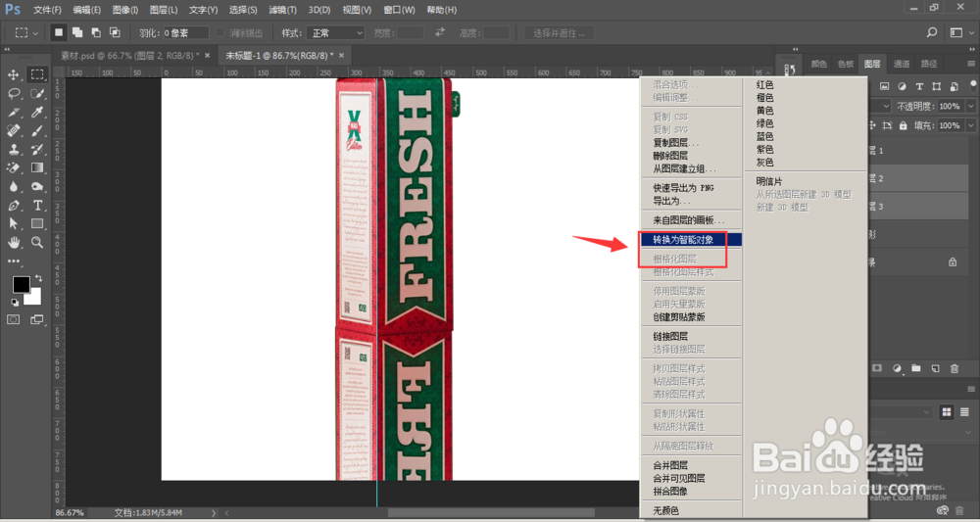This screenshot has height=522, width=980.
Task: Click the feather (羽化) input field
Action: 186,33
